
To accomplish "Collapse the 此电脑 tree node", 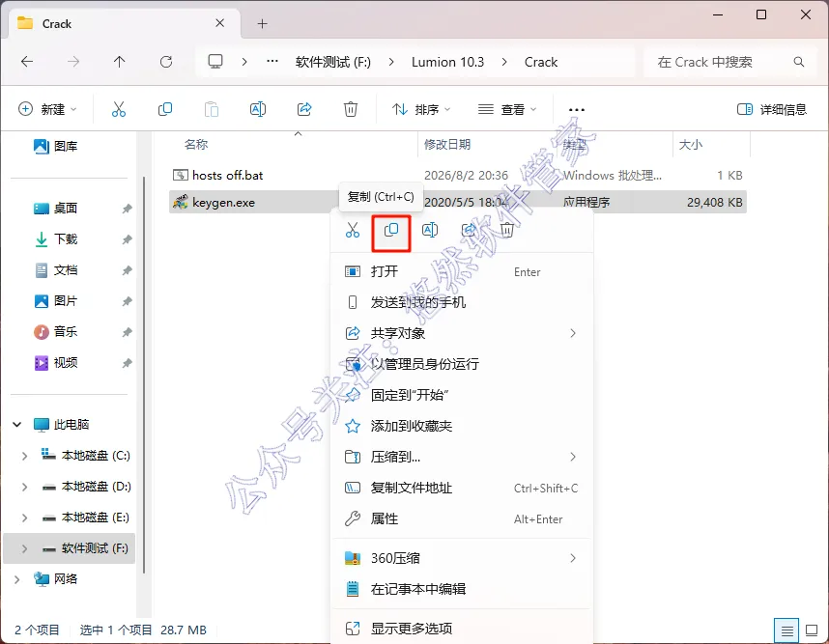I will click(x=17, y=425).
